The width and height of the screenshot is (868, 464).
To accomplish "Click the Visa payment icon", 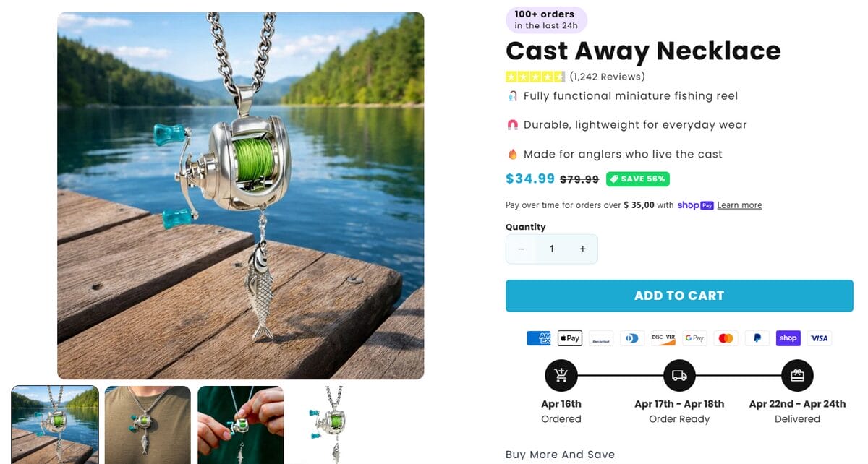I will pyautogui.click(x=819, y=338).
